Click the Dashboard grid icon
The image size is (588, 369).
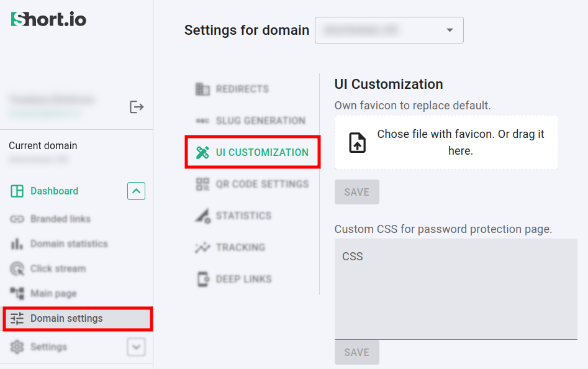click(x=17, y=191)
